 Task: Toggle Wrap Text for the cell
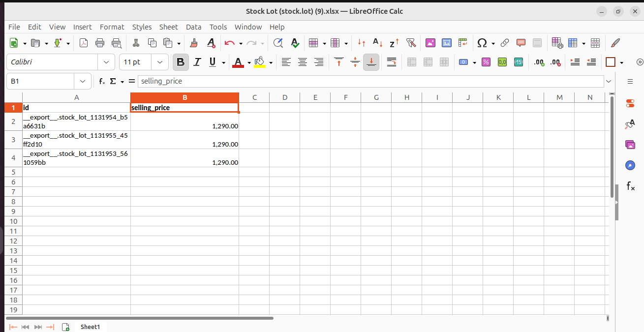click(x=392, y=62)
